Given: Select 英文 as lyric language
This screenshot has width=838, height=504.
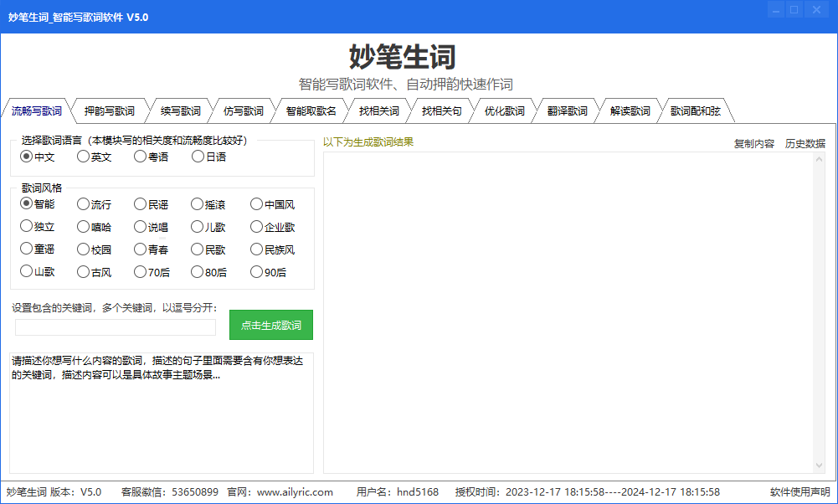Looking at the screenshot, I should tap(94, 157).
